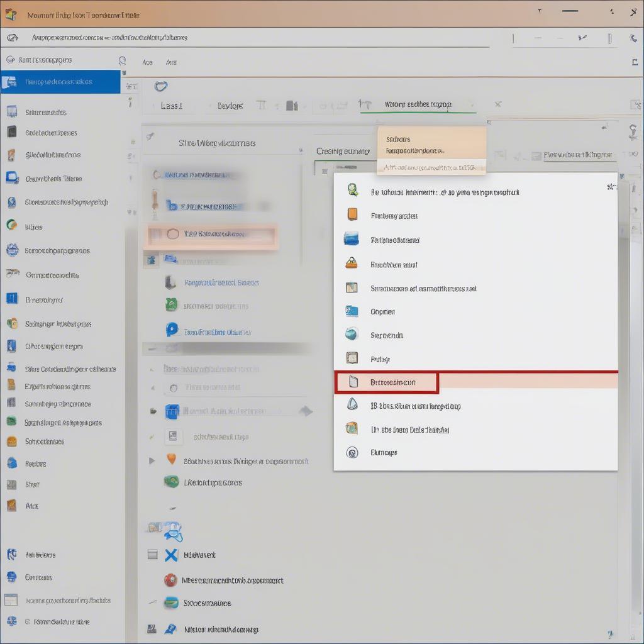Open the red ball icon item

click(170, 580)
